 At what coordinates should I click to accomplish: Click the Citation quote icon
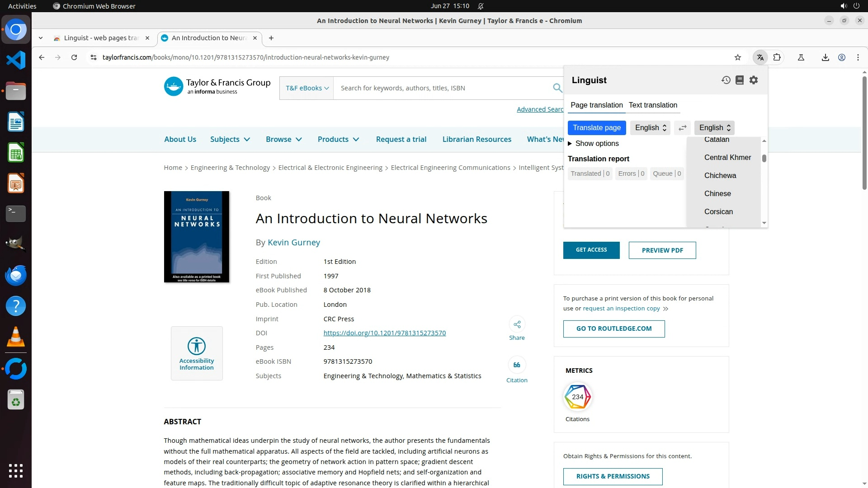pos(517,365)
